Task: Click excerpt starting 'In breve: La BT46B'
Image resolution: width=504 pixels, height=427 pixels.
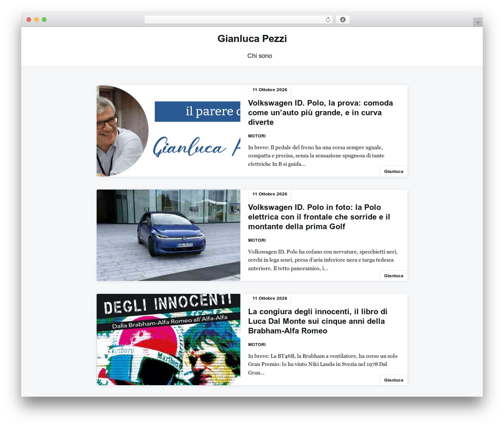Action: 323,364
